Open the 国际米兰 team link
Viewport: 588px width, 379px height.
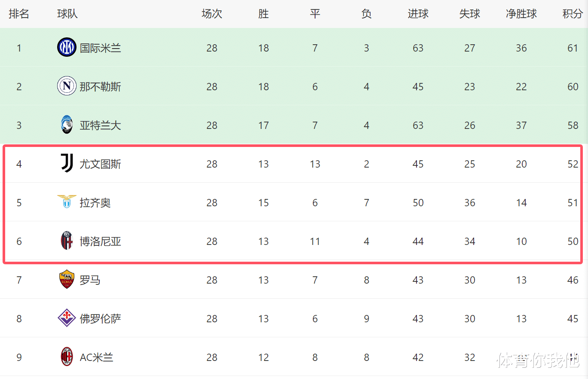tap(101, 48)
